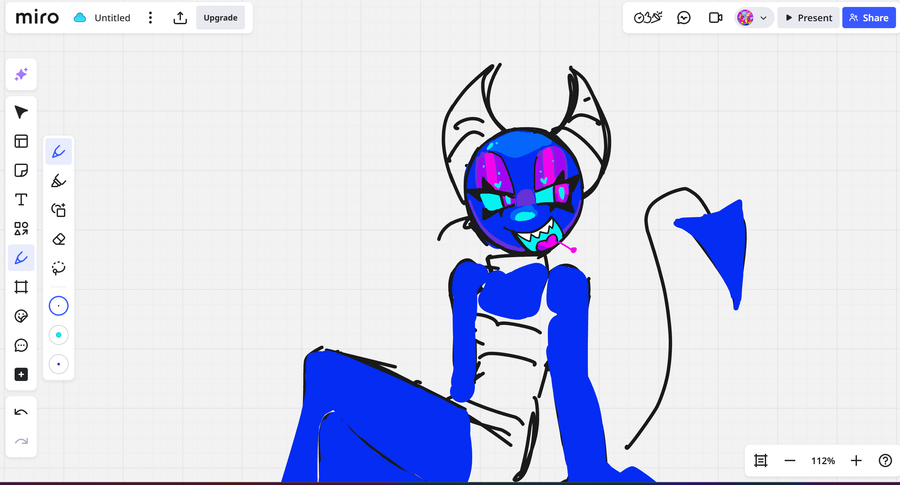Select the Pen tool in main toolbar
The height and width of the screenshot is (485, 900).
pos(21,258)
